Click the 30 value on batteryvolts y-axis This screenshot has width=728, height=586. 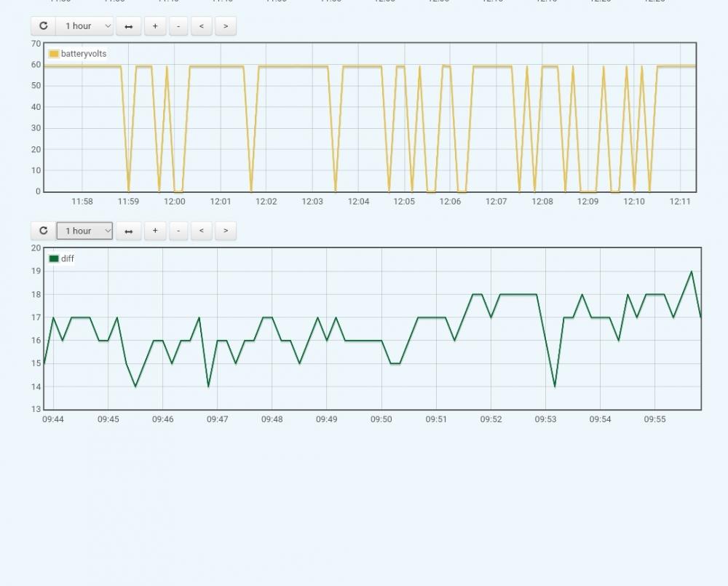(x=36, y=128)
